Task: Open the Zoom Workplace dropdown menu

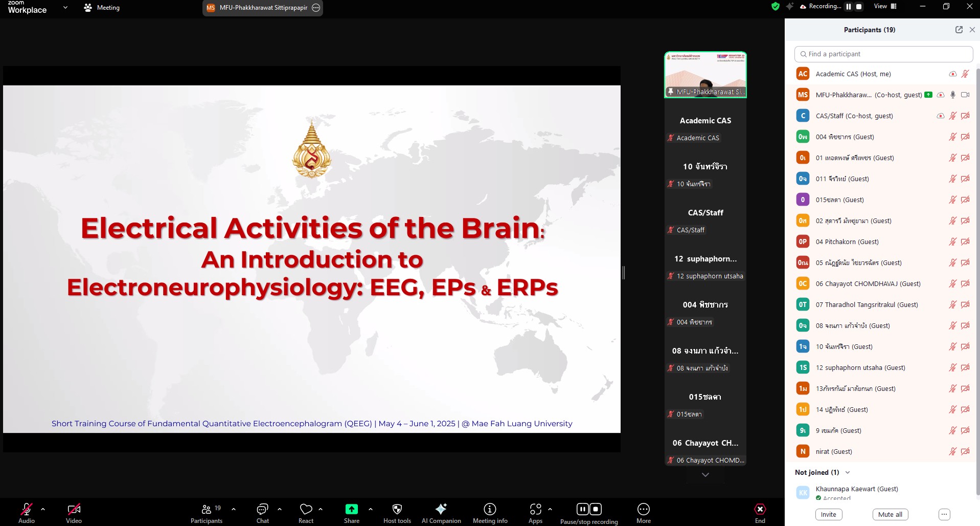Action: pyautogui.click(x=65, y=8)
